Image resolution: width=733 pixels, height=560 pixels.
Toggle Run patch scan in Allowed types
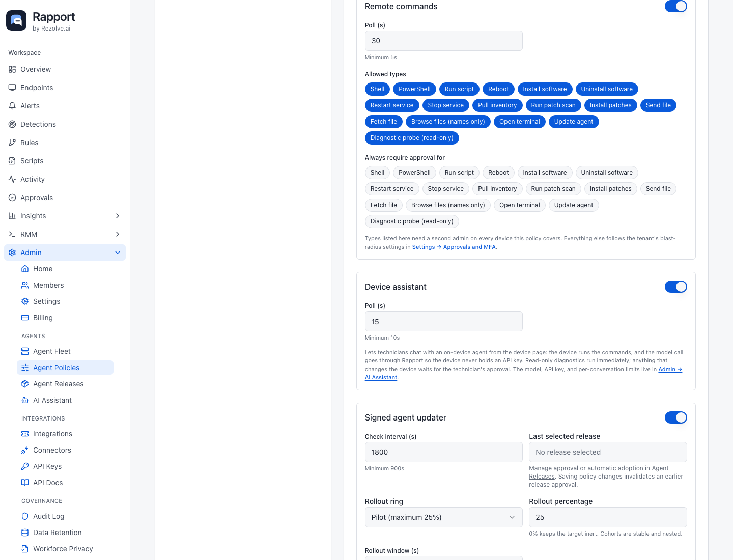[x=553, y=105]
